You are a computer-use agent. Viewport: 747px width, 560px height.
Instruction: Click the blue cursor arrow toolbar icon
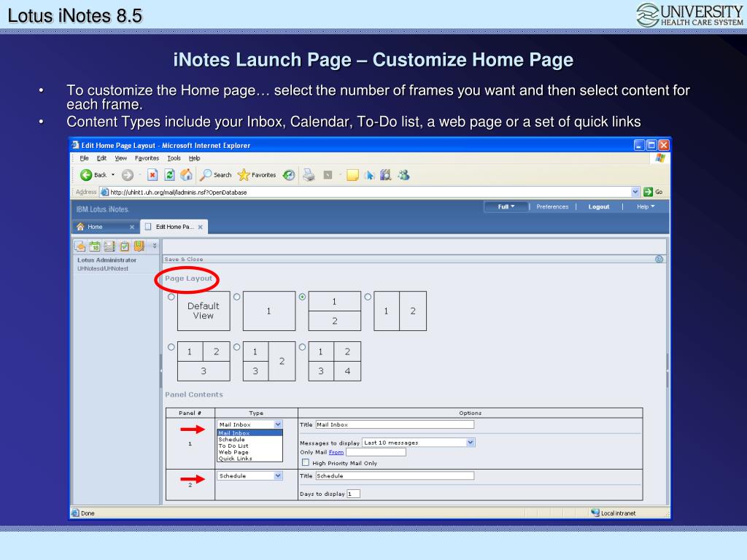pyautogui.click(x=369, y=175)
